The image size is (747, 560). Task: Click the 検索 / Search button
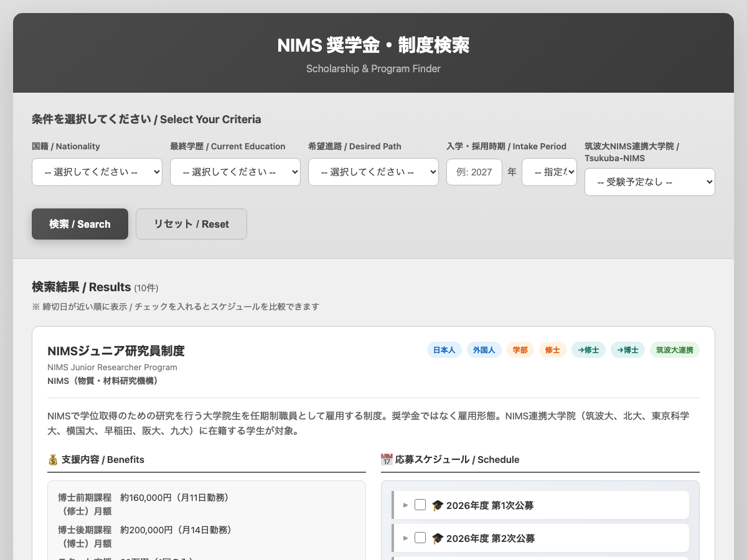[80, 224]
